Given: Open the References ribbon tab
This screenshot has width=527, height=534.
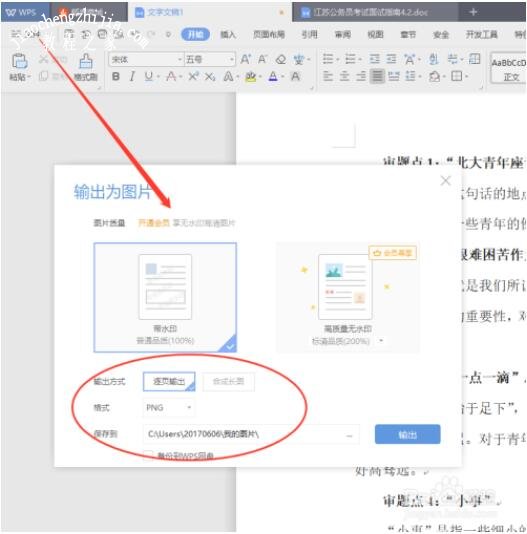Looking at the screenshot, I should click(309, 34).
